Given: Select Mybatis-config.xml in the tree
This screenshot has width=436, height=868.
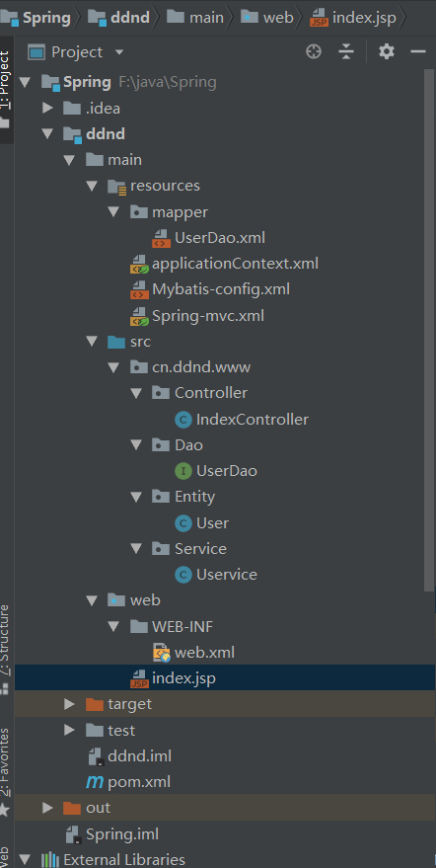Looking at the screenshot, I should click(221, 289).
